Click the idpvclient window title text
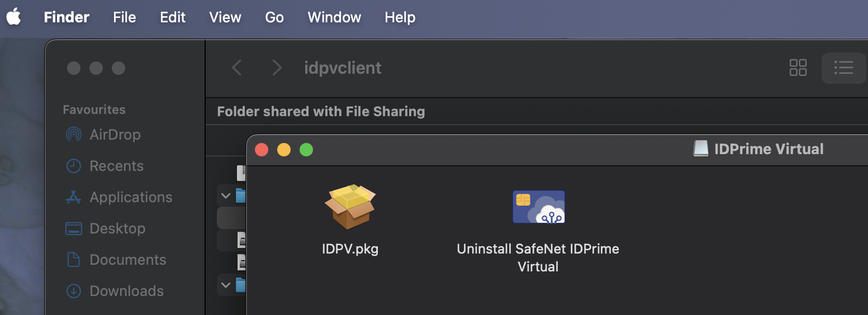Image resolution: width=868 pixels, height=315 pixels. coord(343,68)
